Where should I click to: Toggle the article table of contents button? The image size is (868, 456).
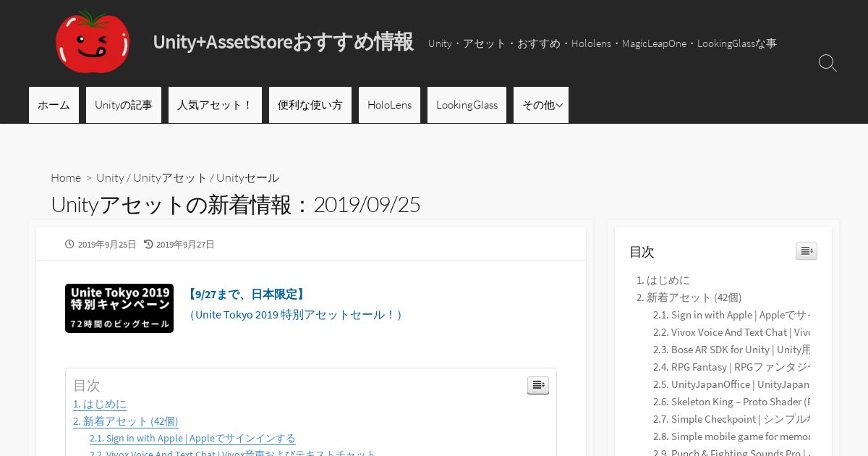[x=538, y=386]
